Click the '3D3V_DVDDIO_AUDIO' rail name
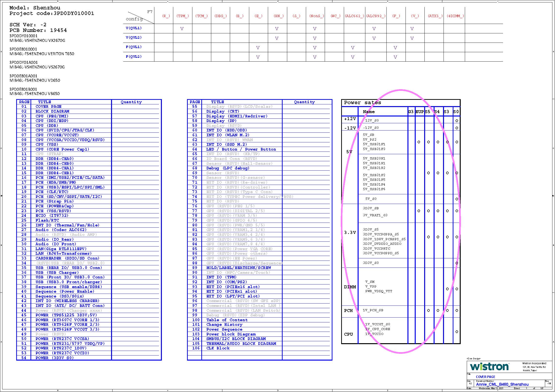Image resolution: width=557 pixels, height=392 pixels. (x=384, y=244)
